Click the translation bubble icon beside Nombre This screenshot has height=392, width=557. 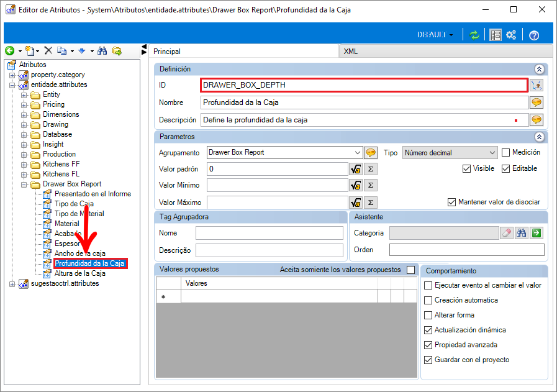[537, 103]
